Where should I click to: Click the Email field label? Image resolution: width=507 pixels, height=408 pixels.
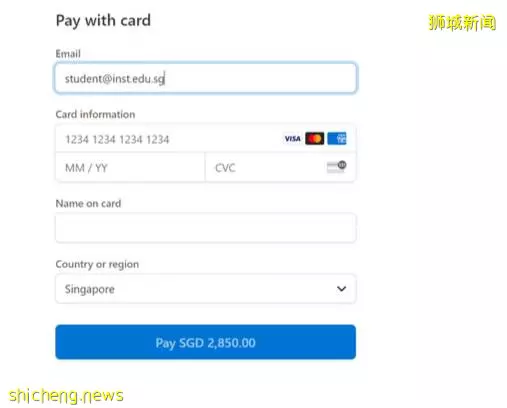[x=68, y=54]
